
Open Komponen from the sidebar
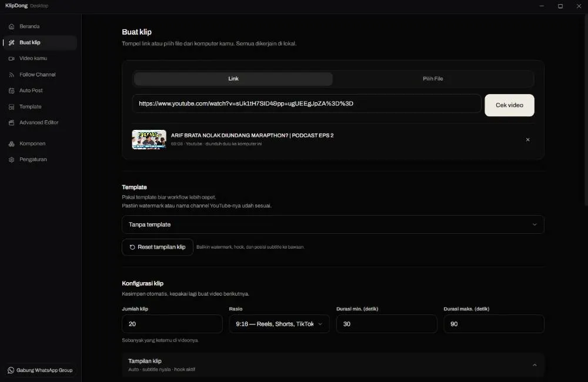(x=40, y=143)
